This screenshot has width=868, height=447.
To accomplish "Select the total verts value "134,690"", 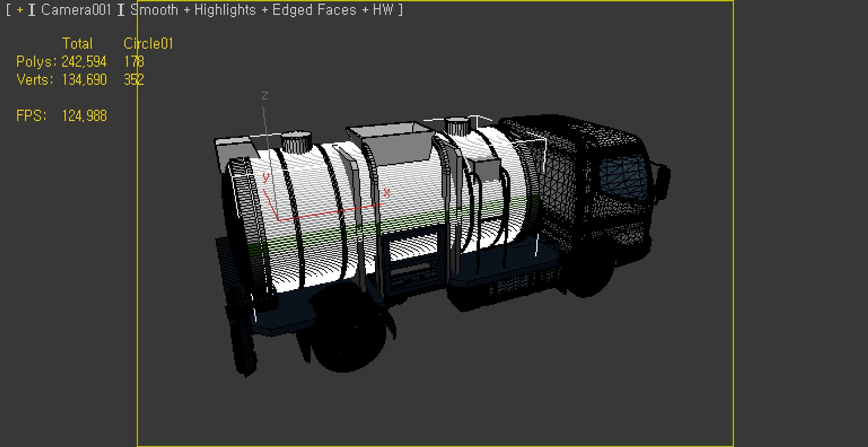I will click(x=85, y=80).
